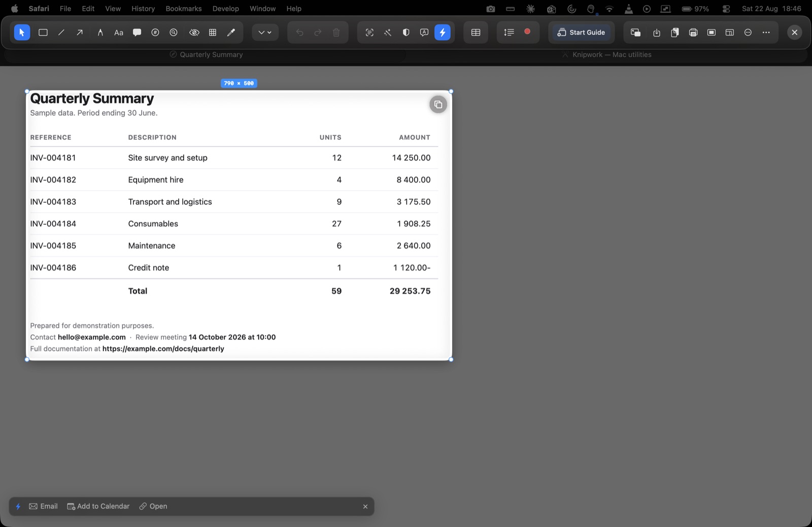This screenshot has width=812, height=527.
Task: Click the Control Center menu bar icon
Action: [x=726, y=9]
